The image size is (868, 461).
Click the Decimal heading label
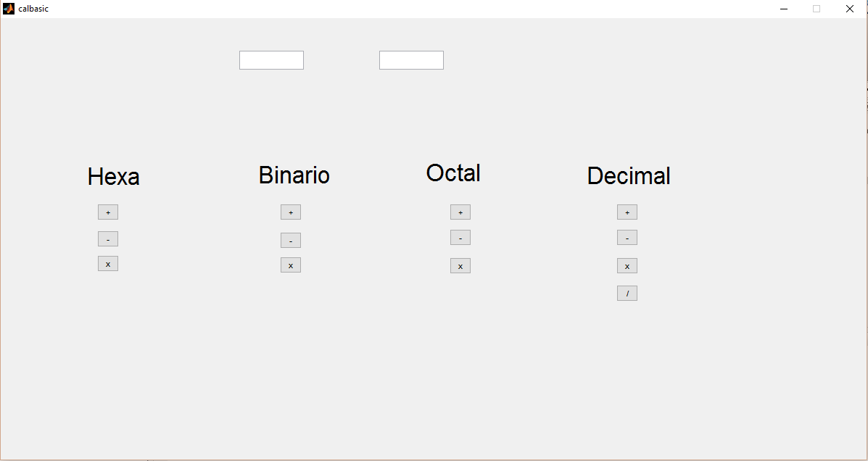point(628,176)
